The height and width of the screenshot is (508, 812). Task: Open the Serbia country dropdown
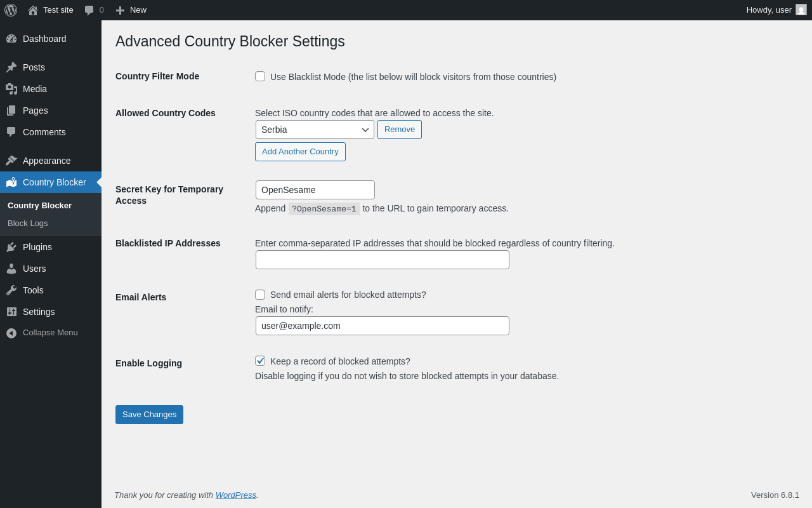coord(315,130)
